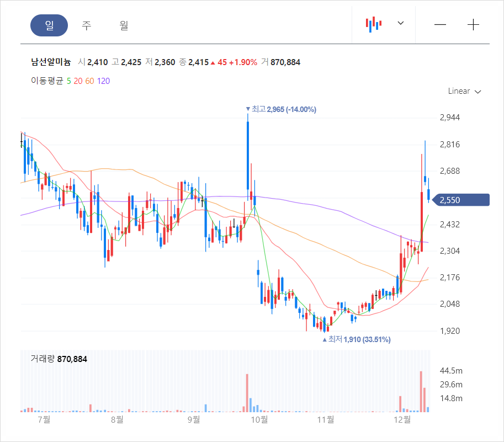This screenshot has height=442, width=504.
Task: Click the 10월 axis label
Action: tap(259, 419)
